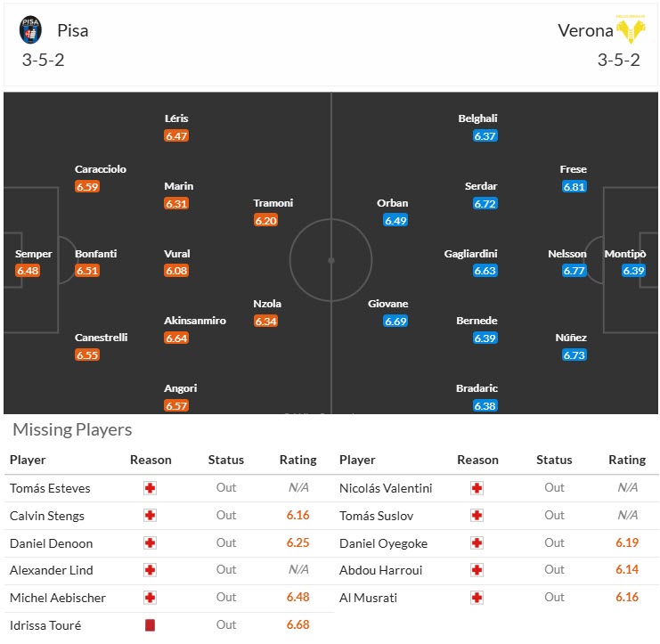Click Al Musrati injury cross icon

(x=477, y=598)
